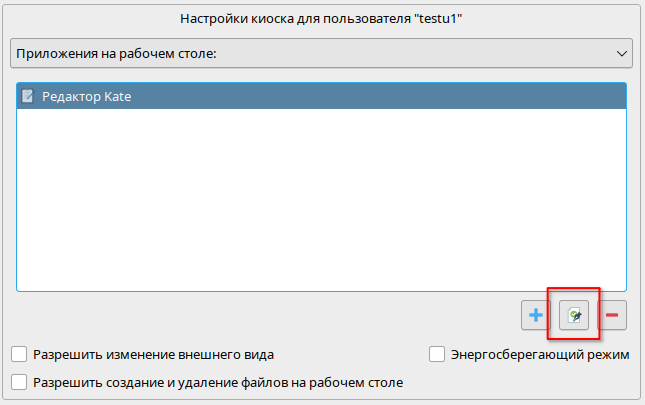
Task: Select the Редактор Kate list entry text
Action: coord(86,97)
